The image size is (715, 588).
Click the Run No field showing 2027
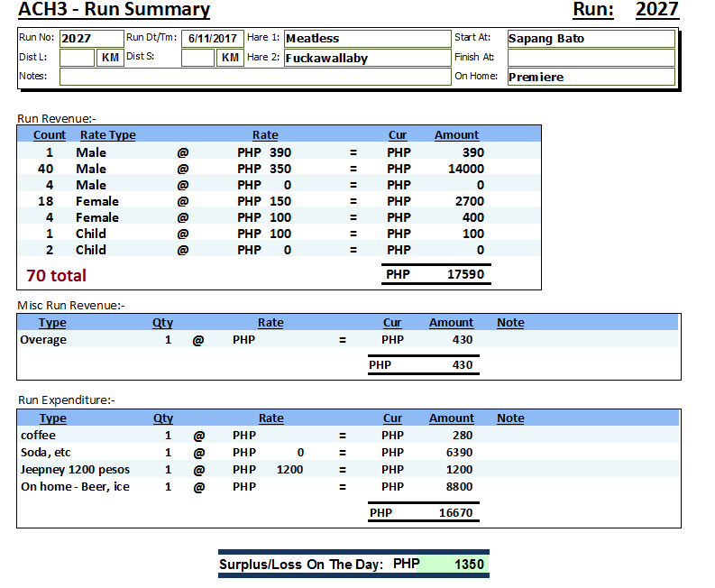point(91,39)
